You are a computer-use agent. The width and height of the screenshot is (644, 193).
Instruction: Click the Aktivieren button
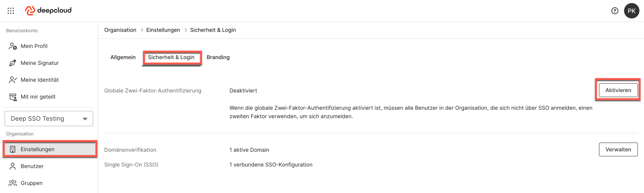(x=618, y=90)
